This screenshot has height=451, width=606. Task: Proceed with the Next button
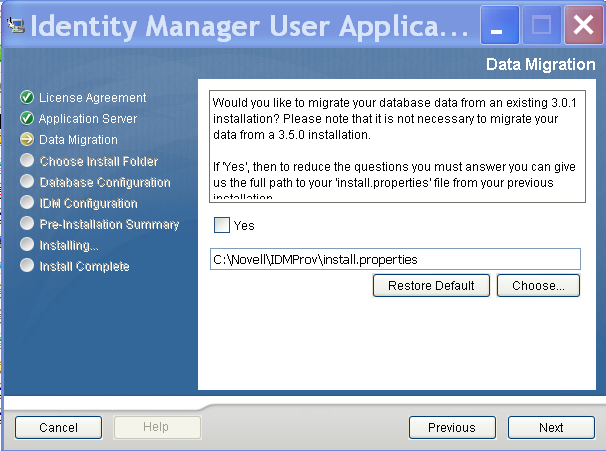click(x=551, y=427)
